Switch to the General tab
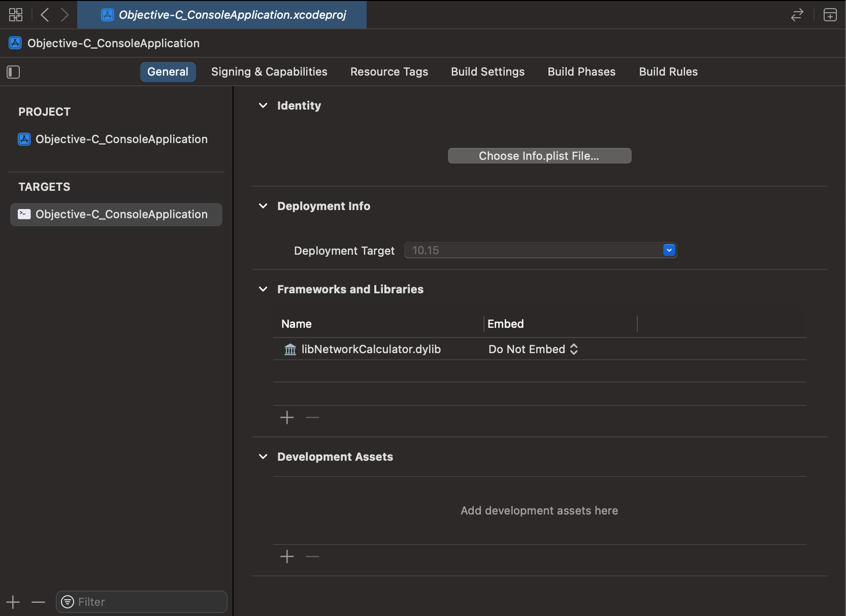This screenshot has width=846, height=616. tap(168, 72)
